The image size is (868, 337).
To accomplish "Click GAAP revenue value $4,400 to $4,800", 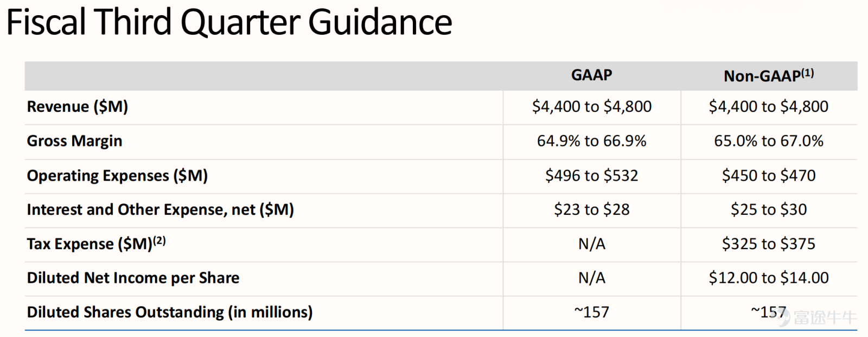I will tap(592, 106).
